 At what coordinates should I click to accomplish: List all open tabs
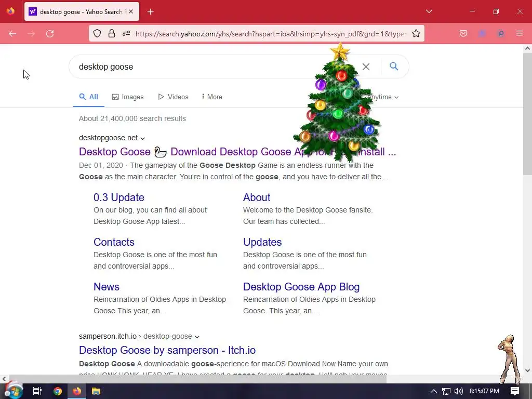(x=429, y=11)
